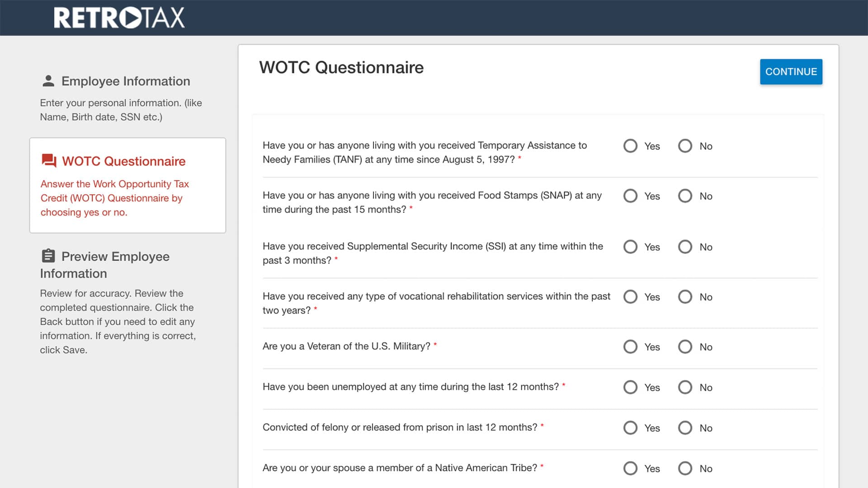Click the blue CONTINUE button

point(791,72)
